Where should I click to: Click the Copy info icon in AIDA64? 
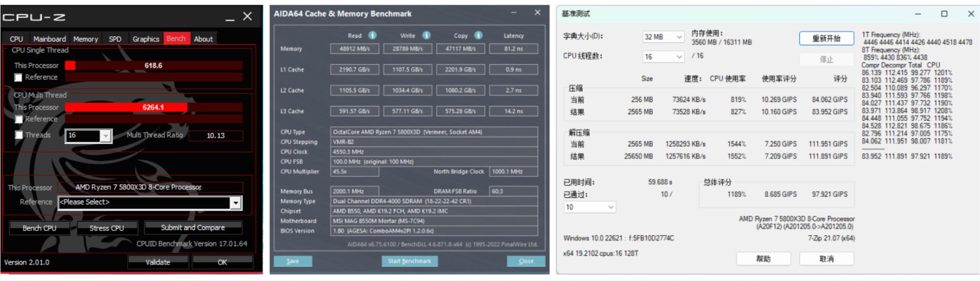click(478, 35)
